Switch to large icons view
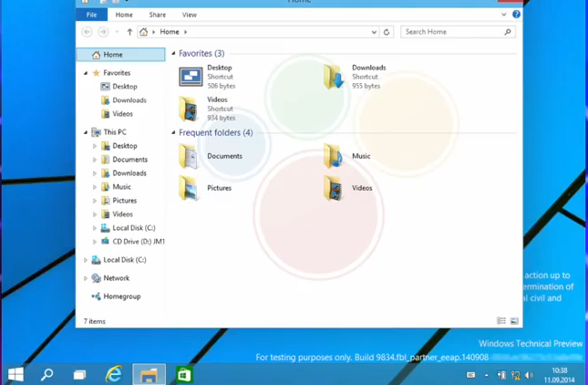The height and width of the screenshot is (385, 588). [514, 321]
